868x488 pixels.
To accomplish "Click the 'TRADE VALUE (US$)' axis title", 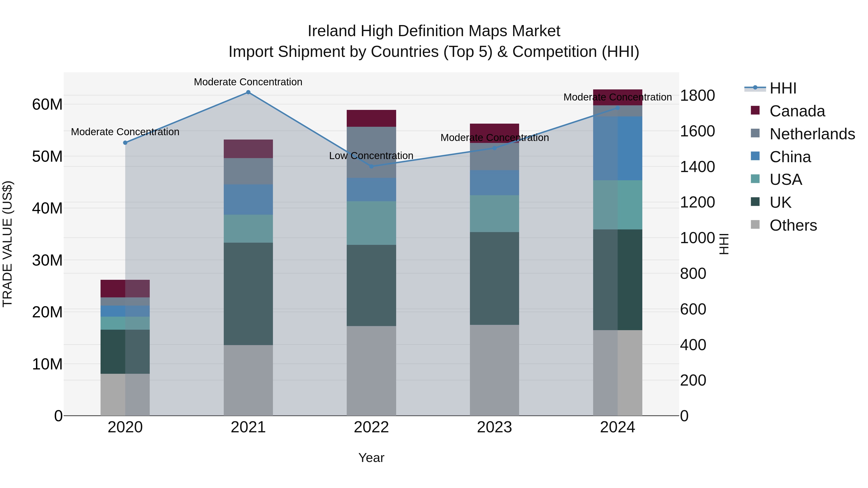I will pos(7,244).
